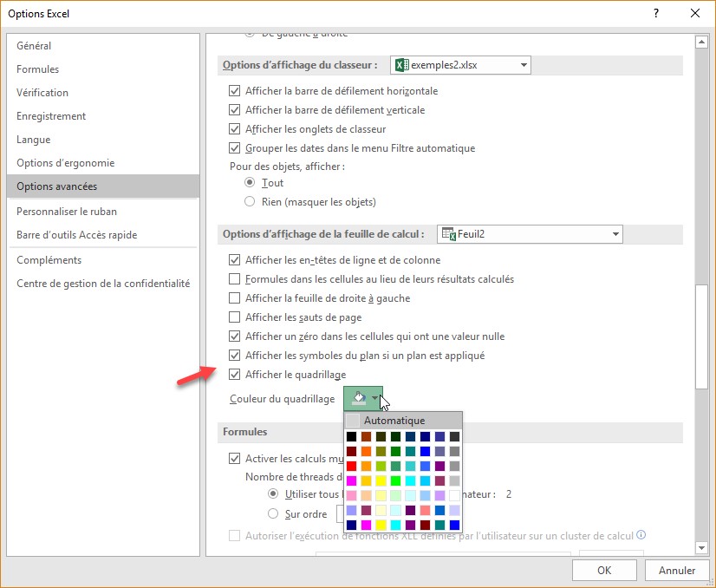This screenshot has height=588, width=716.
Task: Open the Feuil2 worksheet dropdown list
Action: [x=615, y=233]
